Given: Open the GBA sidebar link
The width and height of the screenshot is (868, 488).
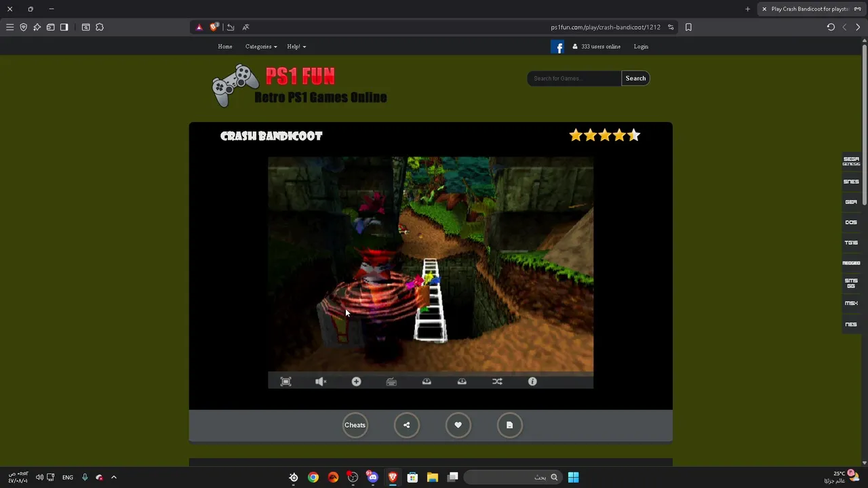Looking at the screenshot, I should [851, 202].
